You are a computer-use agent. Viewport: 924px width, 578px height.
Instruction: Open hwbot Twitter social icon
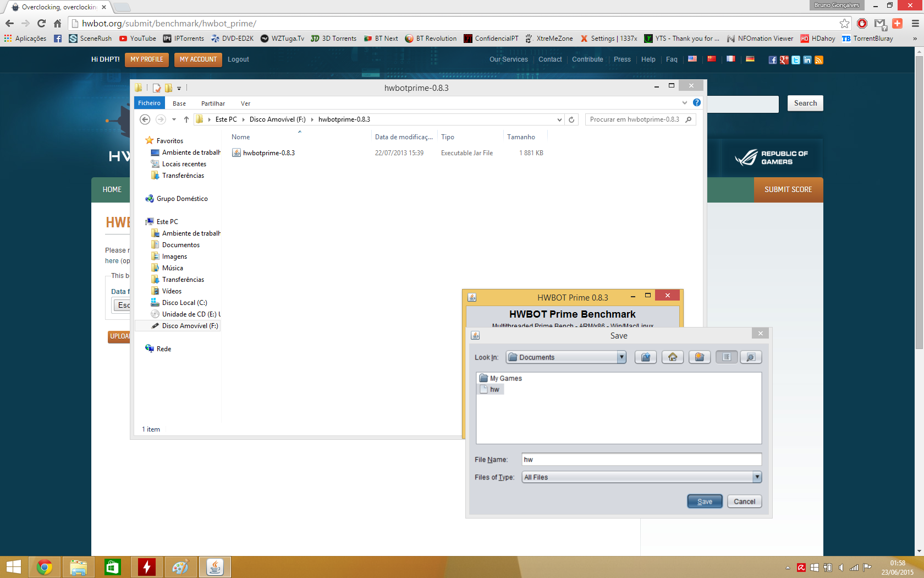796,60
